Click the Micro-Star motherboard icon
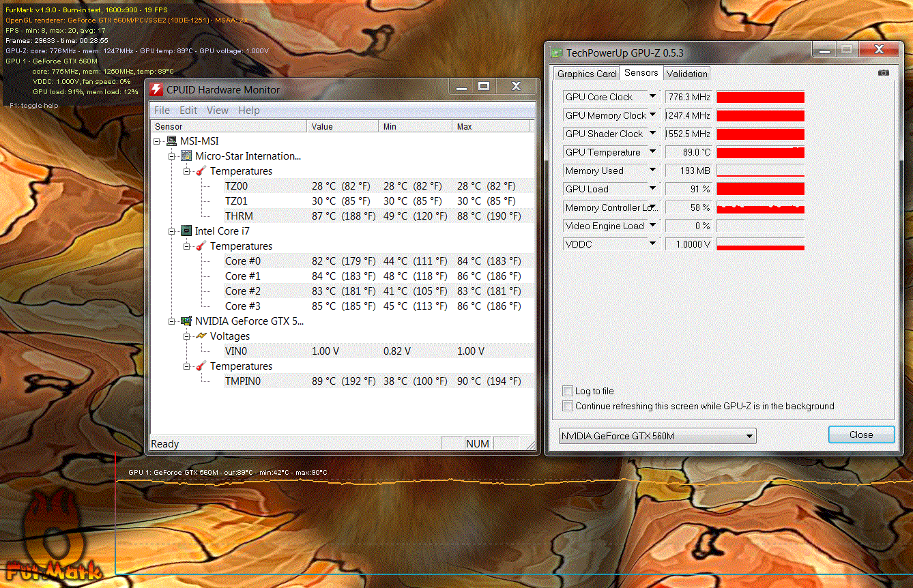913x588 pixels. [186, 156]
